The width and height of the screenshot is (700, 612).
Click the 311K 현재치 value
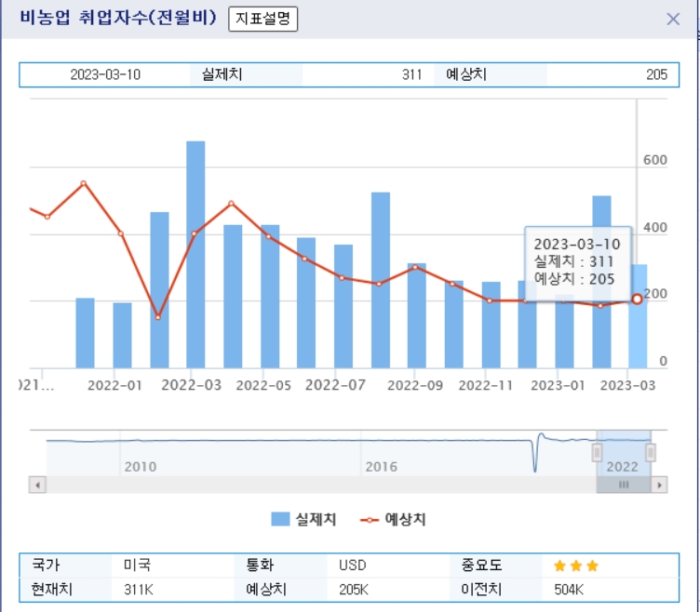coord(139,590)
